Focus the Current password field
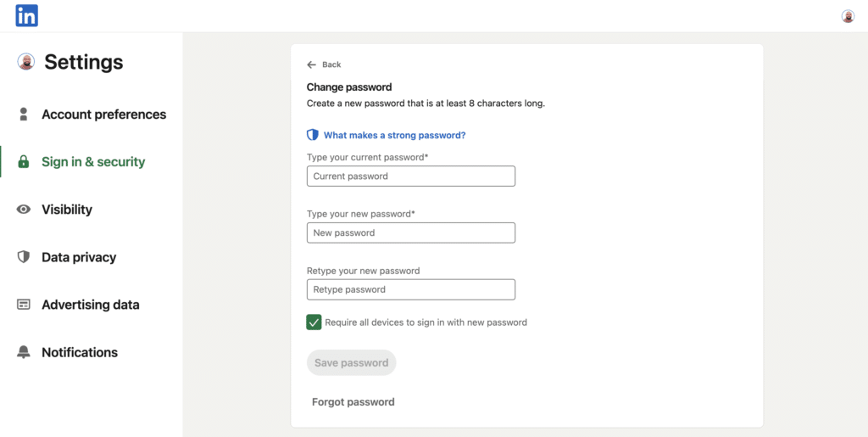 [x=411, y=176]
